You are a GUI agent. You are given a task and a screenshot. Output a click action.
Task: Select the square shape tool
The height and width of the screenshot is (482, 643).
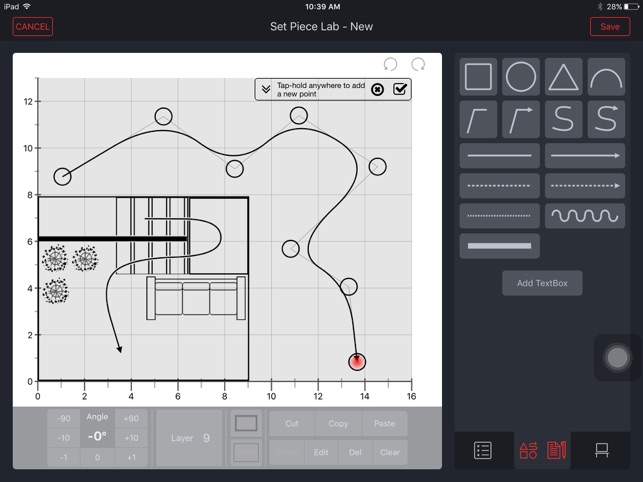(478, 77)
